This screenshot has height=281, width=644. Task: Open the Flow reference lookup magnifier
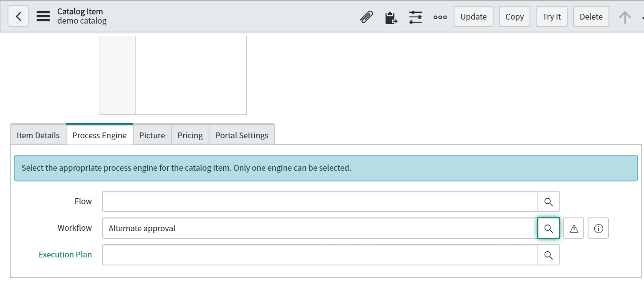[x=549, y=201]
